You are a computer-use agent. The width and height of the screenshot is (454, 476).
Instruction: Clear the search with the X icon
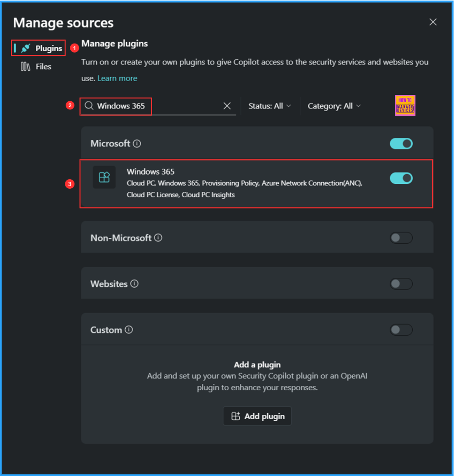click(227, 106)
